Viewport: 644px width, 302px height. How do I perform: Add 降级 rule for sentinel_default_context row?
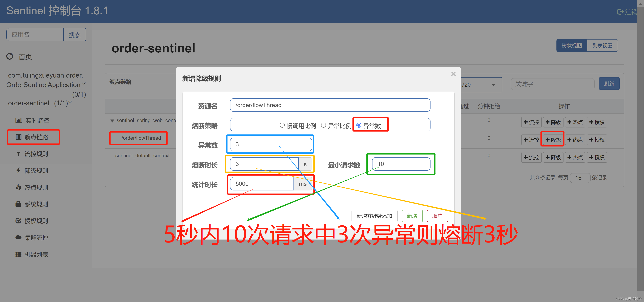[x=553, y=157]
